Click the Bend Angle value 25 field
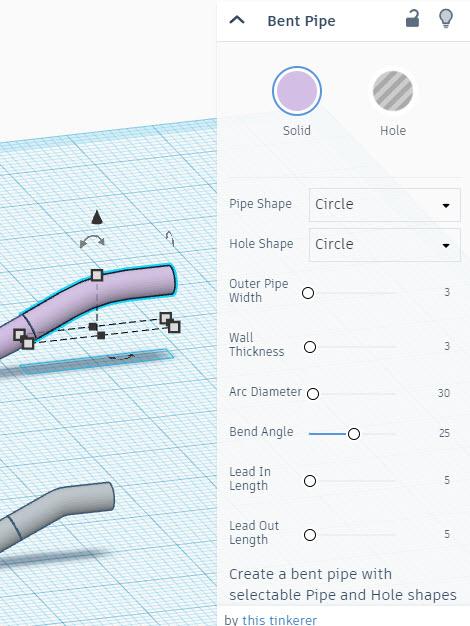 pos(444,433)
